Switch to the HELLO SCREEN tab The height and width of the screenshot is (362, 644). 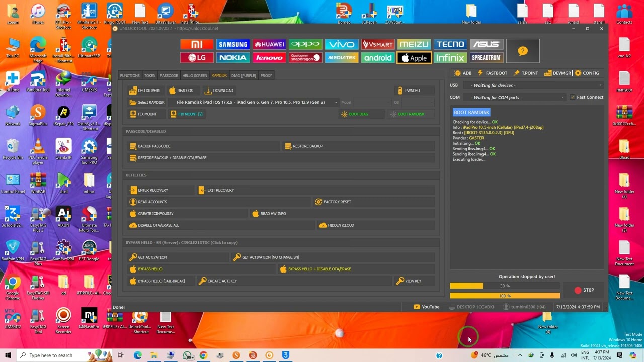pyautogui.click(x=195, y=76)
